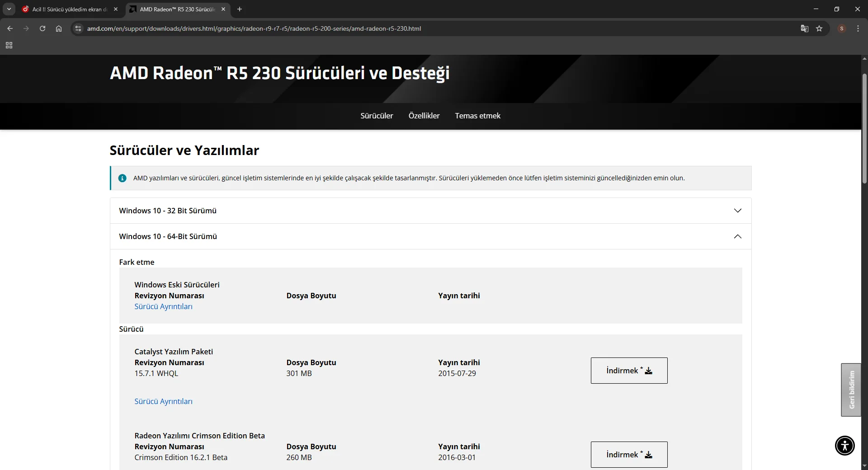The image size is (868, 470).
Task: Close the AMD Radeon R5 230 tab
Action: click(223, 9)
